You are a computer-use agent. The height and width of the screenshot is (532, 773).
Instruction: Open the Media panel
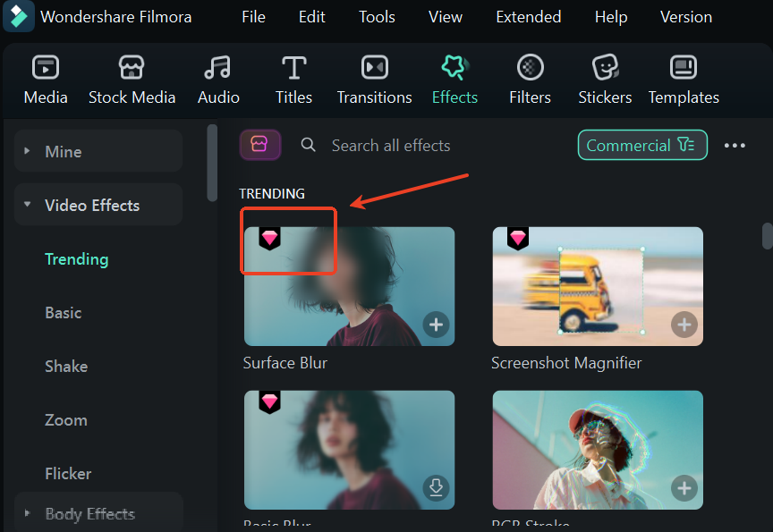[45, 79]
